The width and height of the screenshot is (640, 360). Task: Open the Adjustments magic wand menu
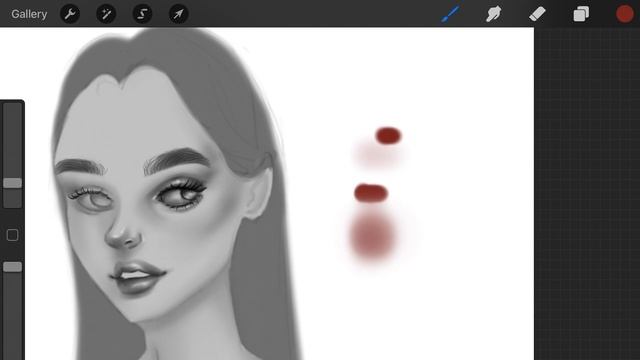point(106,14)
